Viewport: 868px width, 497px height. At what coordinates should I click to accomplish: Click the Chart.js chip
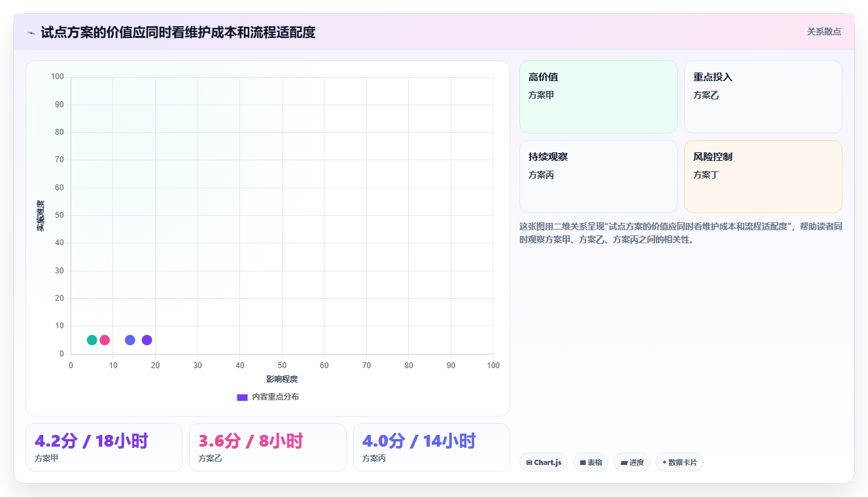pos(544,462)
